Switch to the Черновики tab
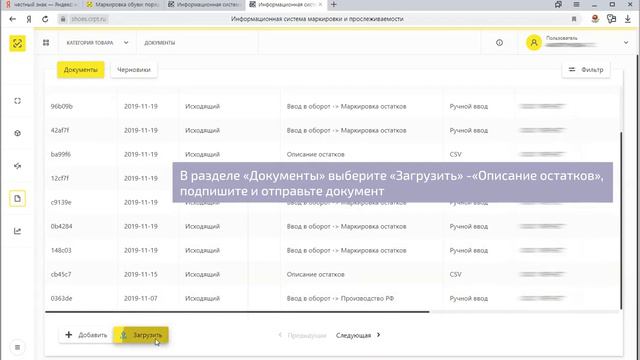 tap(134, 70)
